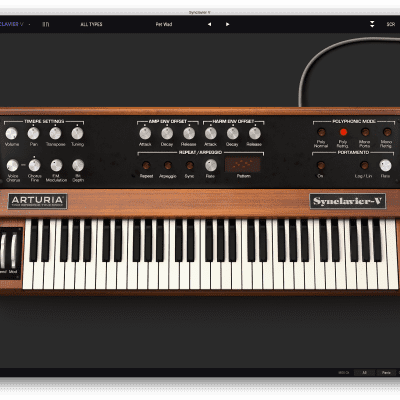Open the ALL TYPES preset filter
Screen dimensions: 400x400
tap(91, 24)
